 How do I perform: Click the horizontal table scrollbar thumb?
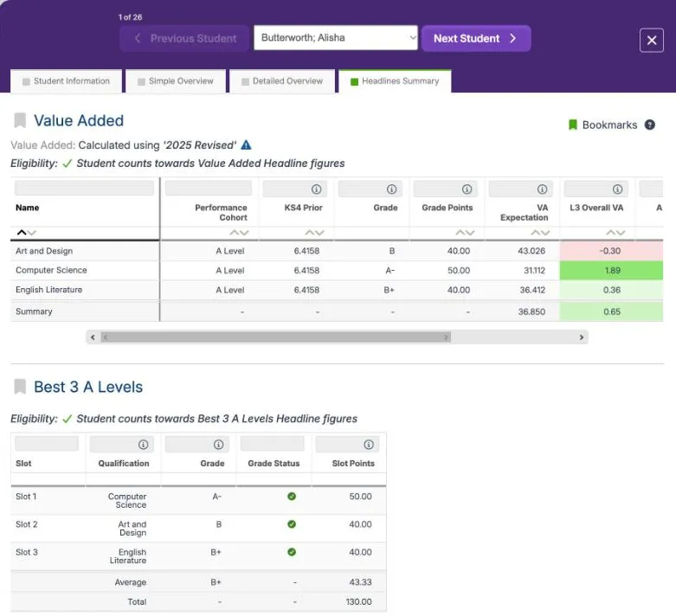click(276, 337)
